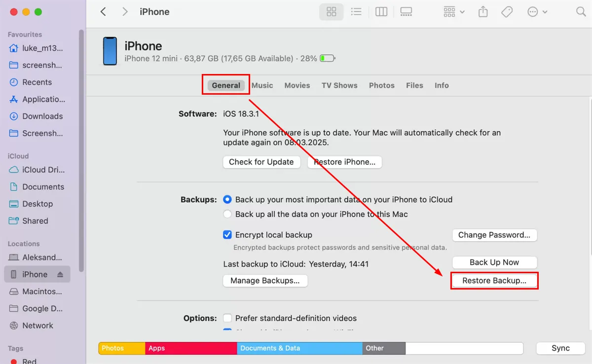Viewport: 592px width, 364px height.
Task: Click the back navigation arrow
Action: 103,12
